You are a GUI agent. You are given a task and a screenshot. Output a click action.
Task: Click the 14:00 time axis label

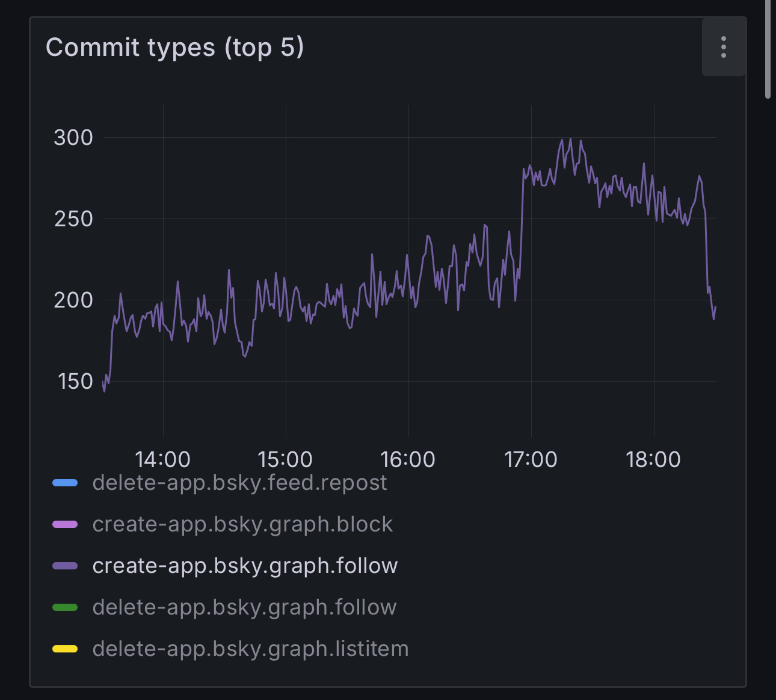tap(162, 459)
